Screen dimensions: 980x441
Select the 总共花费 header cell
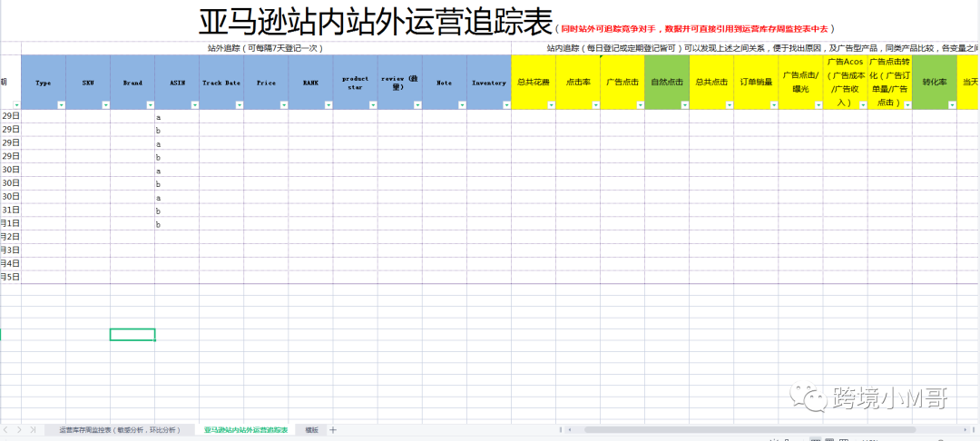pos(534,83)
